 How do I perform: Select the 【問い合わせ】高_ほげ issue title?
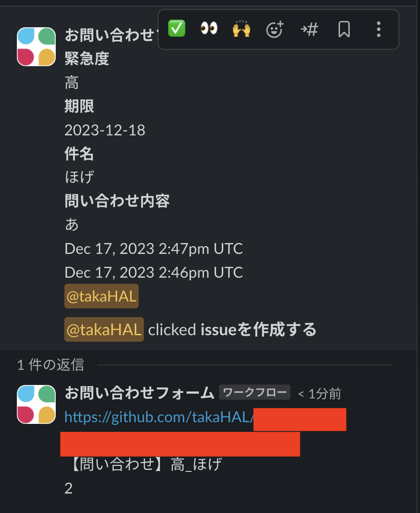point(145,464)
